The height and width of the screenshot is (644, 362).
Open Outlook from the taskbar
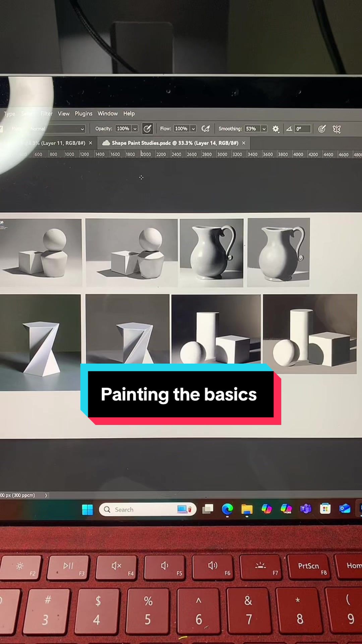[x=345, y=509]
